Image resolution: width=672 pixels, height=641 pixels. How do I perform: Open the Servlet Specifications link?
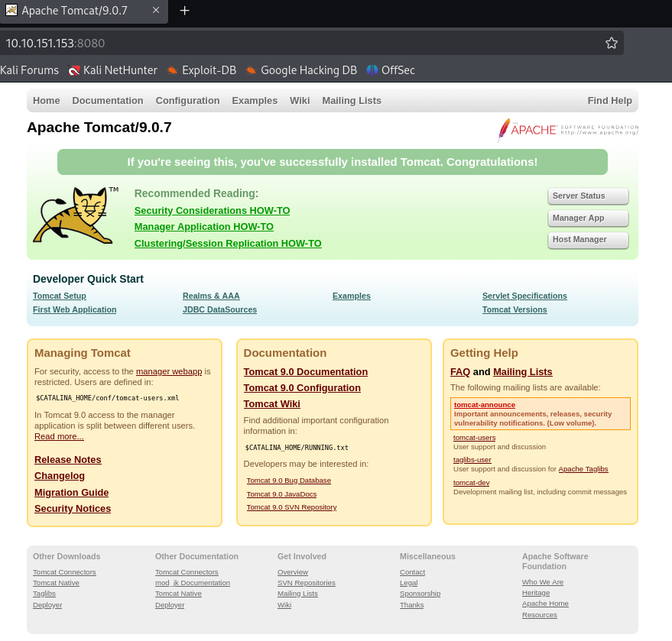click(524, 296)
